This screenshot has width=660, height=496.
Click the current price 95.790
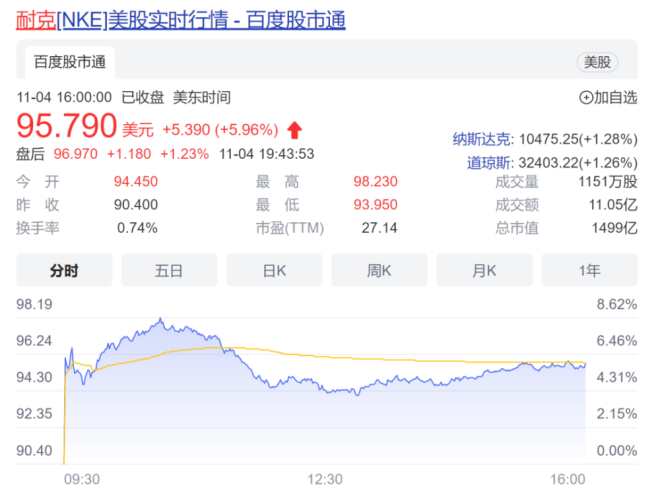coord(67,125)
